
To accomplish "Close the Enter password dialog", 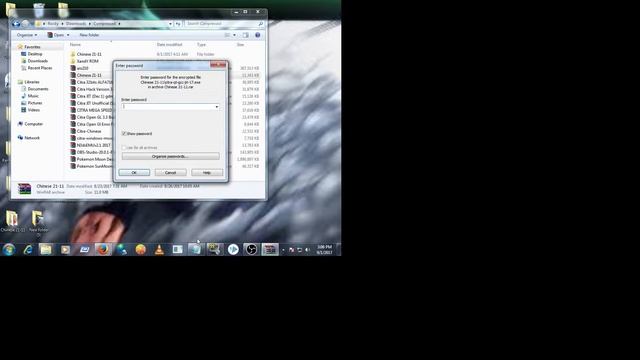I will tap(218, 65).
